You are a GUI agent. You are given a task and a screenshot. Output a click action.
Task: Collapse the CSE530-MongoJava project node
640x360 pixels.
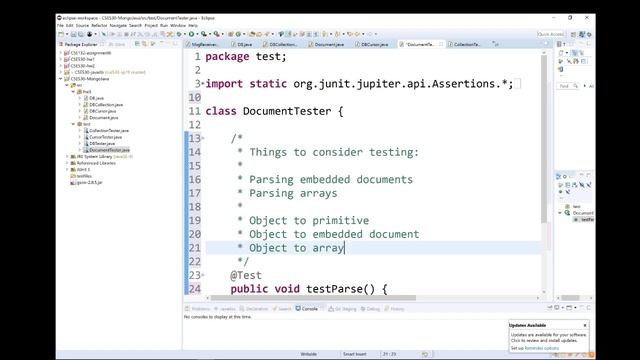point(61,79)
